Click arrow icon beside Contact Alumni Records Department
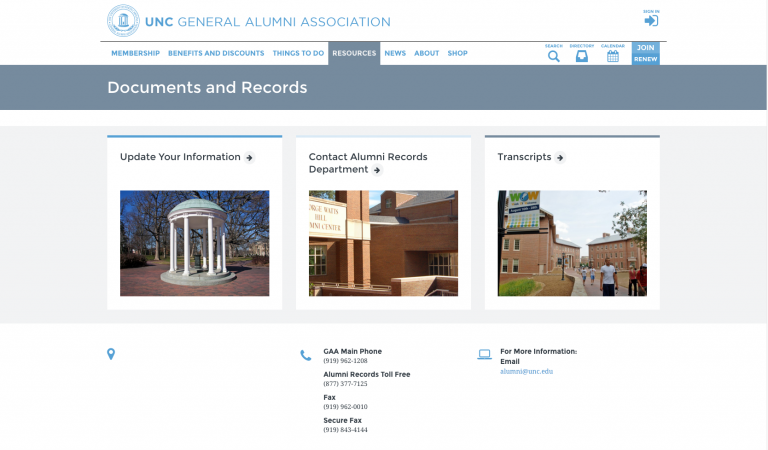This screenshot has width=768, height=450. click(377, 170)
